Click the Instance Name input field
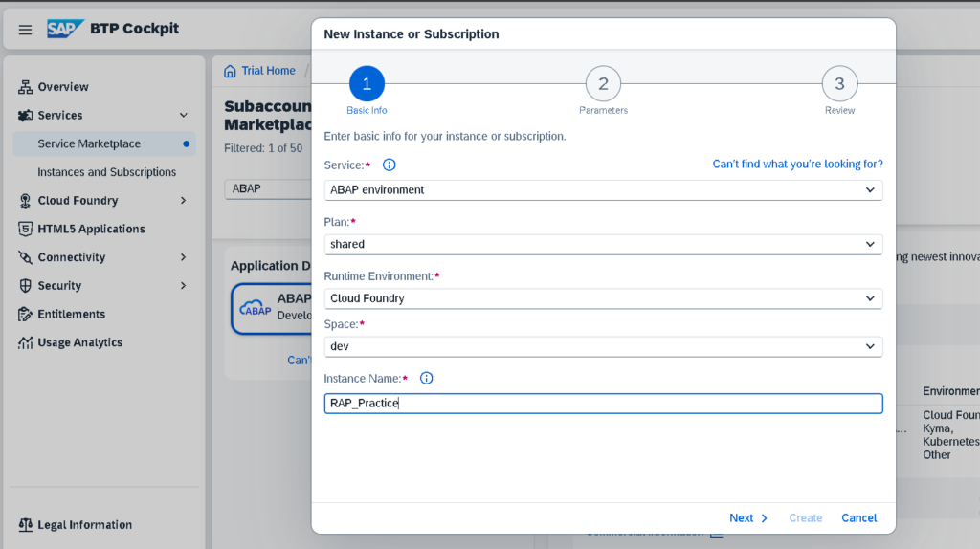This screenshot has width=980, height=549. [x=603, y=404]
